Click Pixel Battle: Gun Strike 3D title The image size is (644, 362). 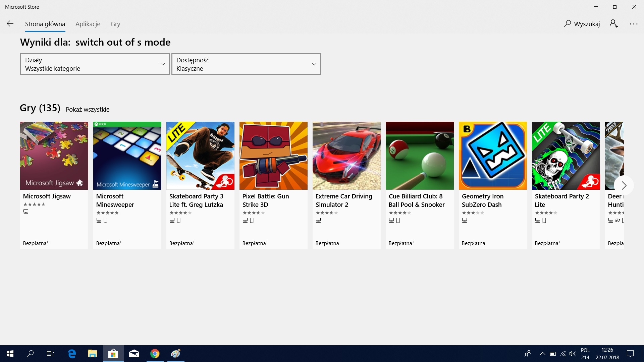pos(266,200)
